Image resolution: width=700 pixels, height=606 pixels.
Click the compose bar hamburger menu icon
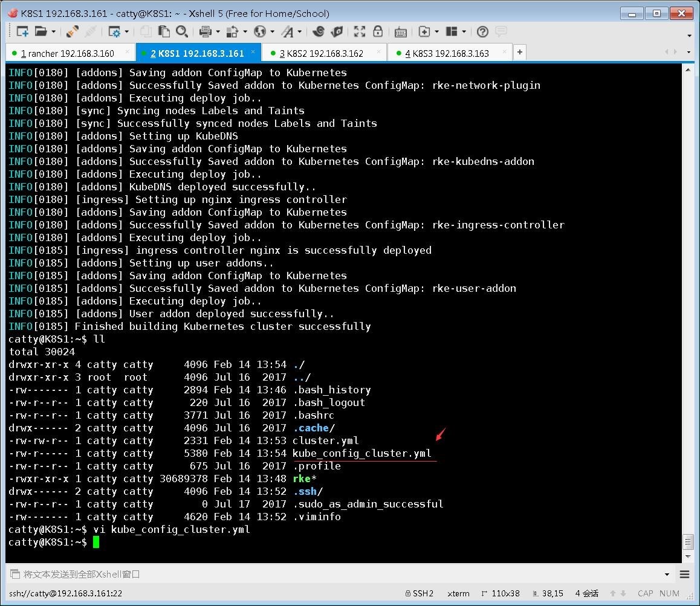[684, 575]
